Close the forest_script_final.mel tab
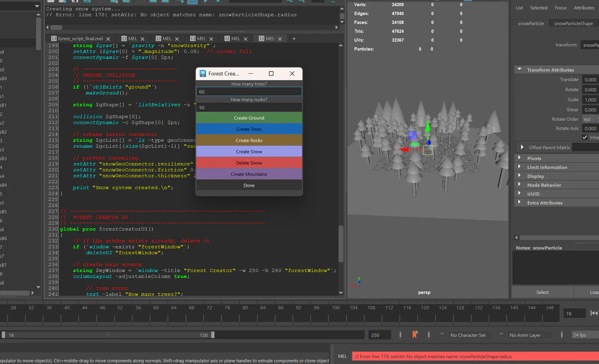This screenshot has height=364, width=599. 108,39
